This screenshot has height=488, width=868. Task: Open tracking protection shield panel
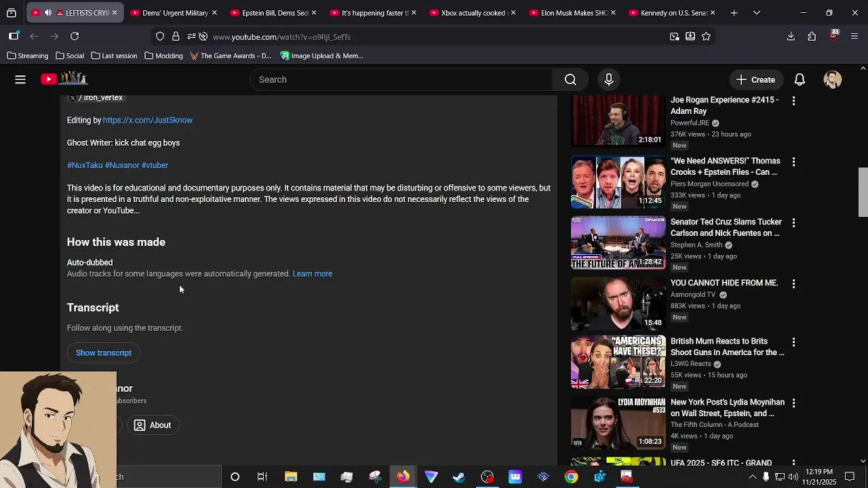160,37
